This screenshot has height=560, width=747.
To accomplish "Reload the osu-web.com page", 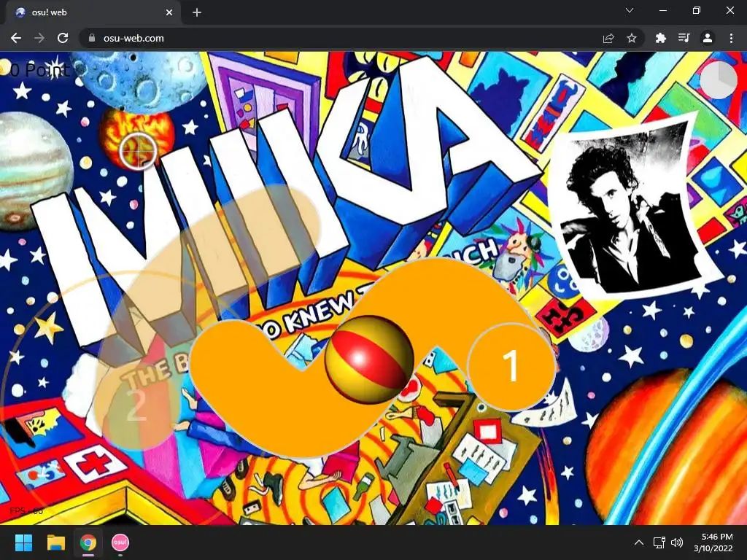I will click(63, 38).
